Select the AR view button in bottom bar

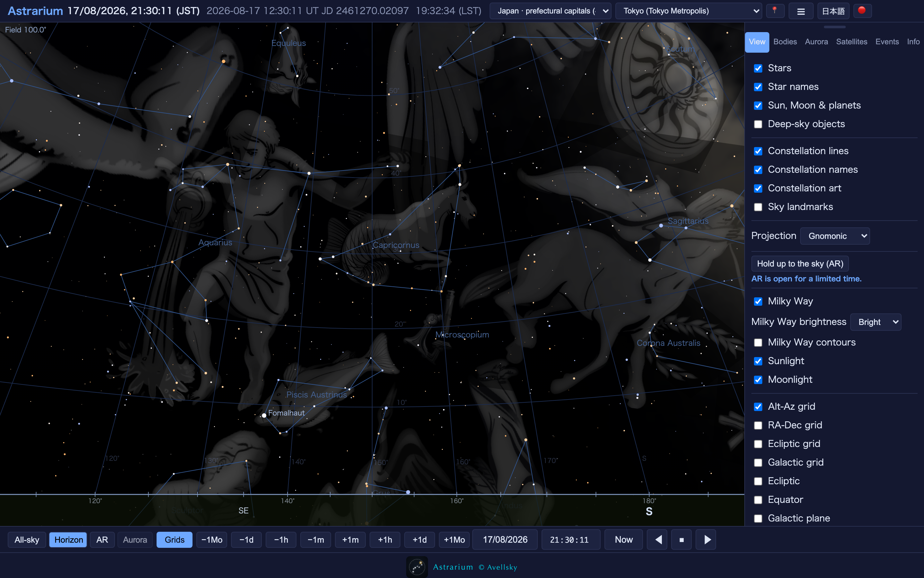click(x=102, y=539)
